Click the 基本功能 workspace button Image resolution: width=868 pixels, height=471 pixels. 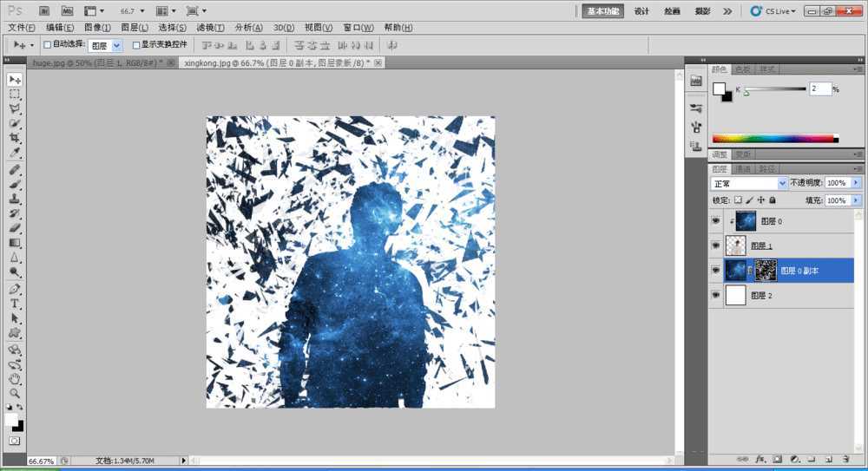pyautogui.click(x=604, y=11)
